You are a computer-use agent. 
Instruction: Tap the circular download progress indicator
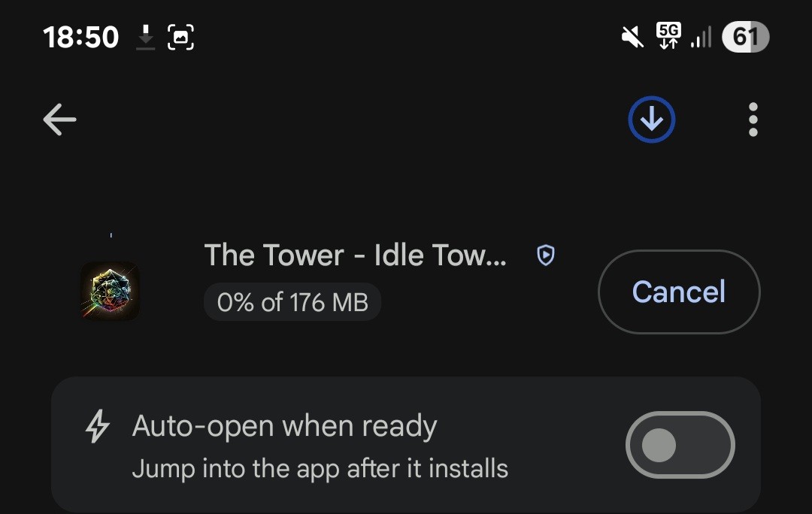click(x=651, y=119)
